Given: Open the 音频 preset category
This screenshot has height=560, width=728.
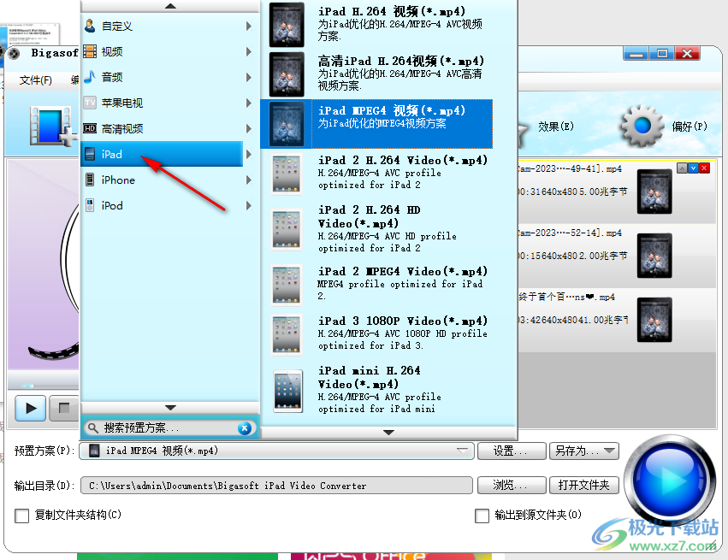Looking at the screenshot, I should [162, 77].
